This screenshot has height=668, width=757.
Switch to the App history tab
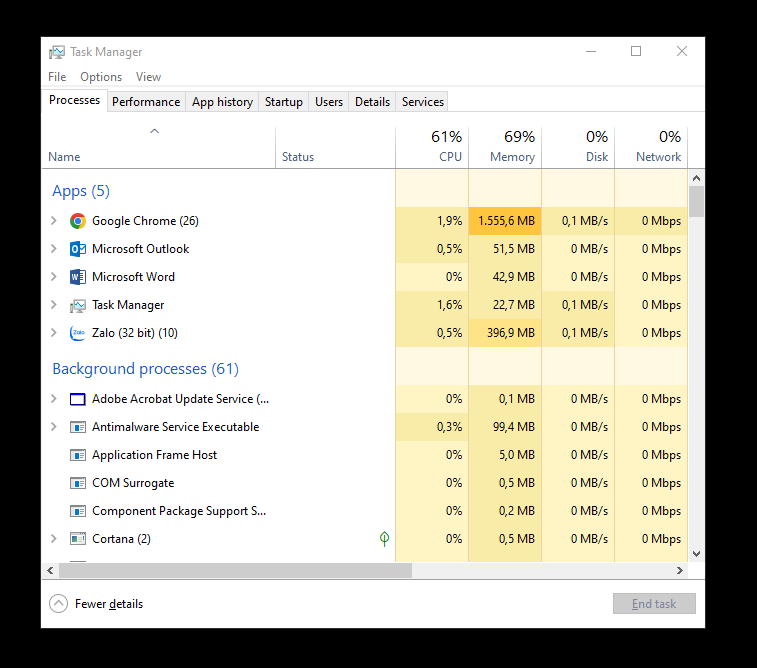(x=222, y=102)
